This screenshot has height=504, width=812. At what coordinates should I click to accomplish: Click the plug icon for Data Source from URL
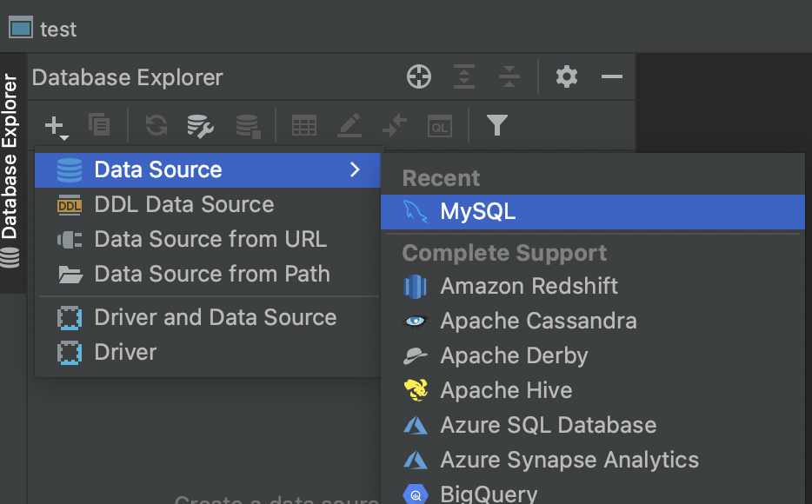(x=70, y=240)
